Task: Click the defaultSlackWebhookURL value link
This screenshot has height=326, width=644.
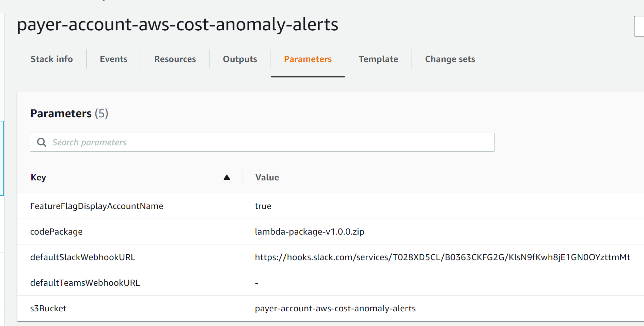Action: [442, 257]
